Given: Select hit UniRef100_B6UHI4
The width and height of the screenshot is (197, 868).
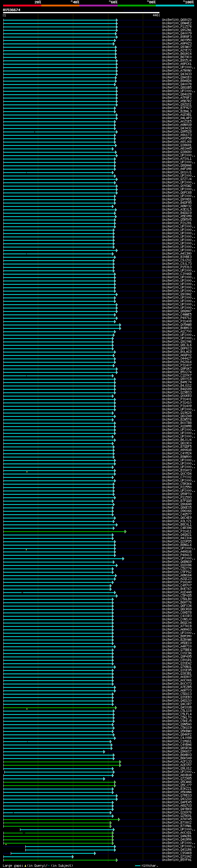Looking at the screenshot, I should [x=177, y=54].
